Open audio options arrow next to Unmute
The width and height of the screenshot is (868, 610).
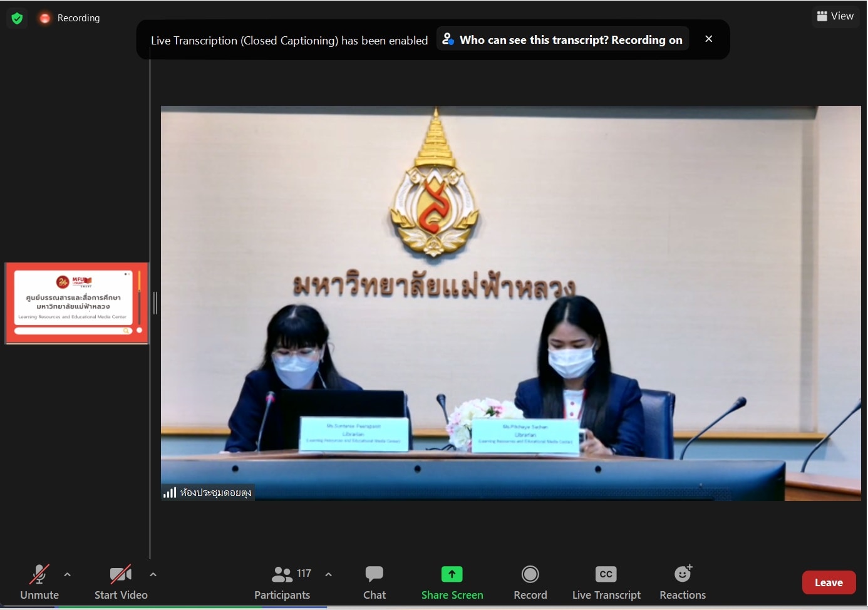[68, 574]
